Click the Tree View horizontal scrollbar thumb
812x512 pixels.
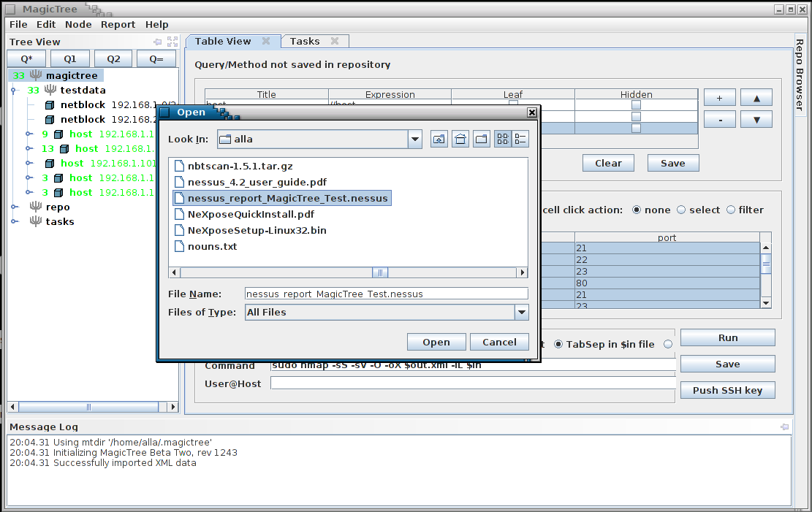(x=88, y=407)
